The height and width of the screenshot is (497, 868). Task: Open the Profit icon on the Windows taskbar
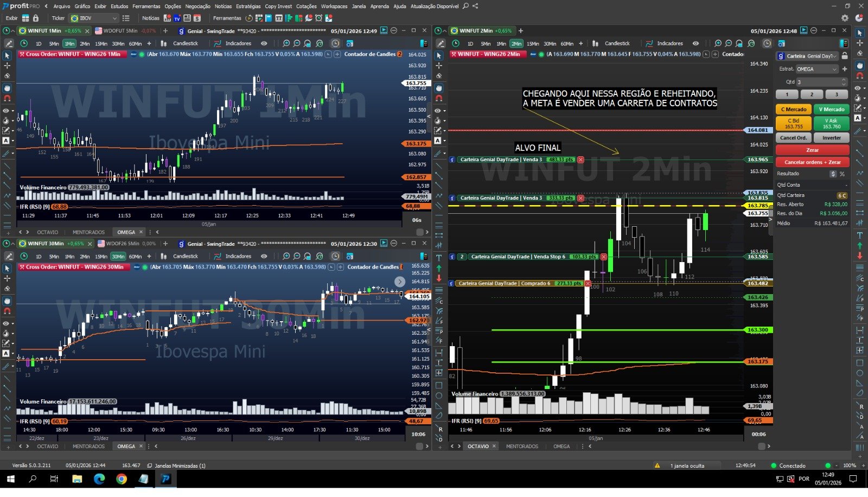[x=165, y=480]
